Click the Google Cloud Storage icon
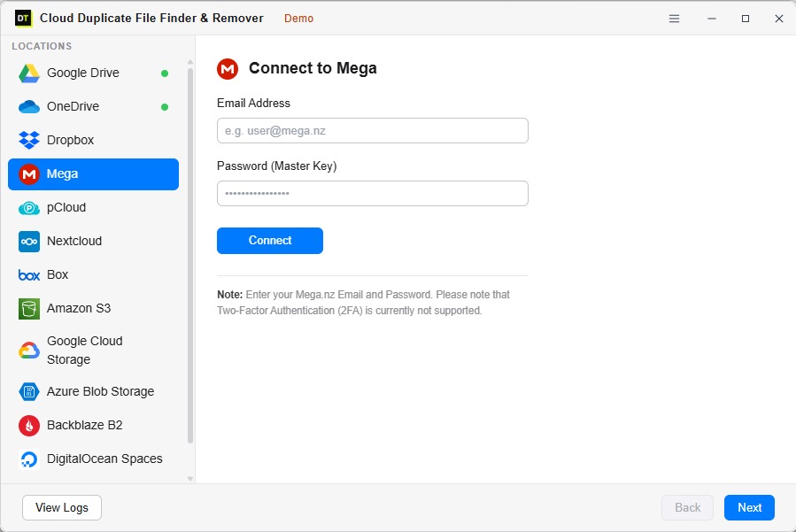 (29, 351)
